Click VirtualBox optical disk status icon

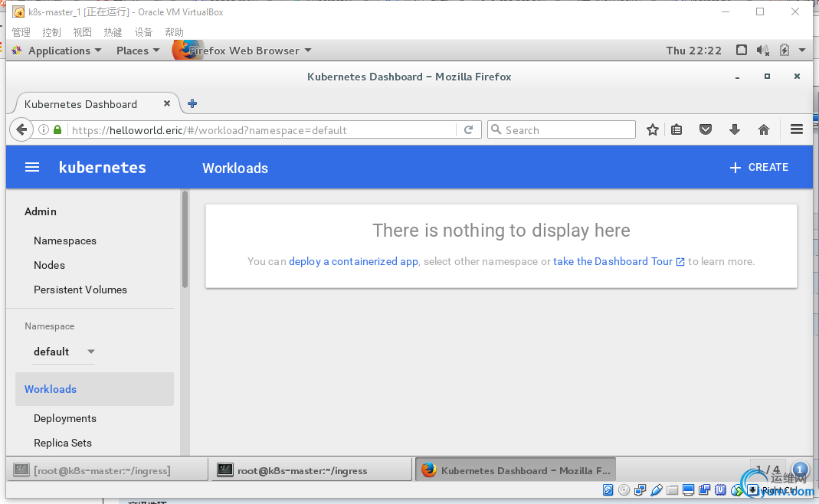pos(624,490)
